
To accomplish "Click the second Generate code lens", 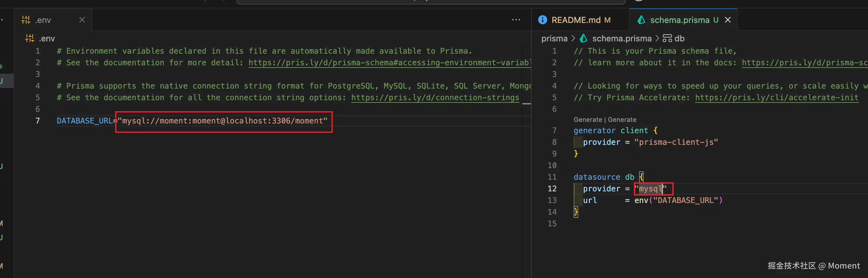I will 622,120.
